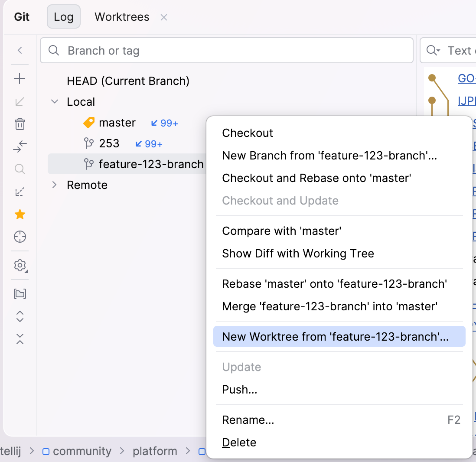Click the Git tool window title
The width and height of the screenshot is (476, 462).
[22, 17]
